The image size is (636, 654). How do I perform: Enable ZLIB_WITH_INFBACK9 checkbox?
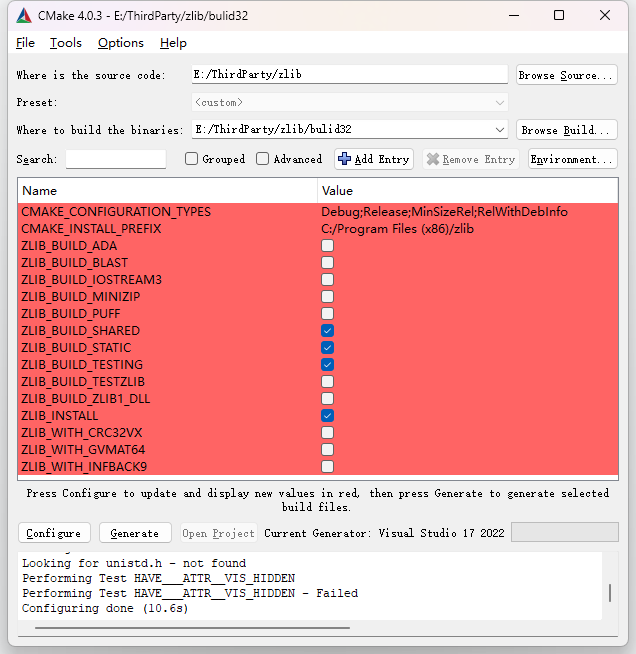(x=327, y=467)
